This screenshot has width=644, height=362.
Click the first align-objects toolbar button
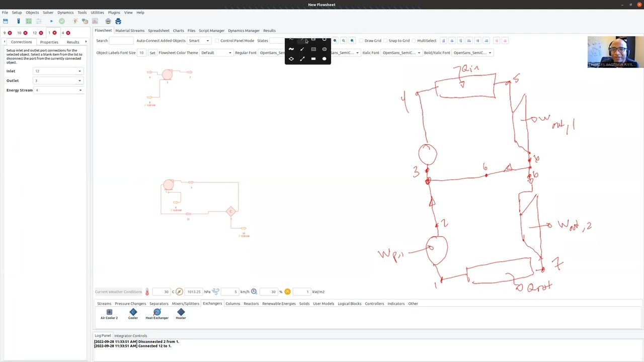pos(443,41)
